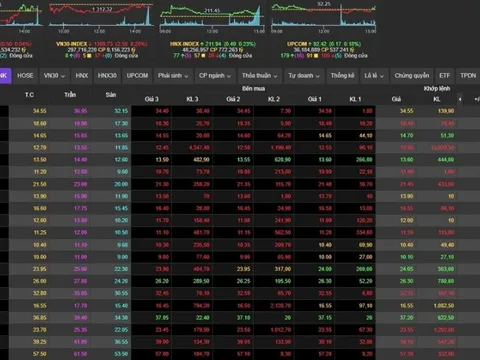Viewport: 480px width, 360px height.
Task: Click the floor price 53.50 cell
Action: click(x=121, y=354)
